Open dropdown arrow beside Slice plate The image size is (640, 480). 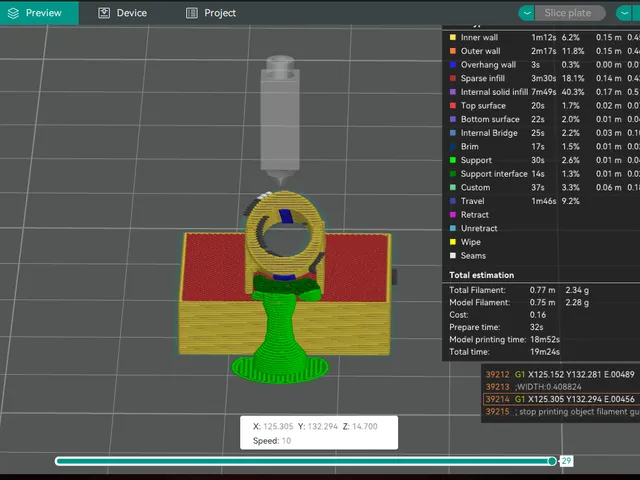(x=527, y=13)
